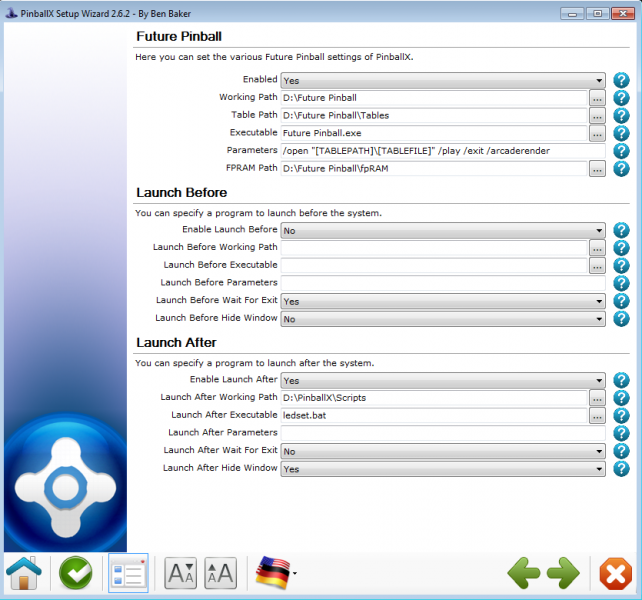Go to previous page with green left arrow
This screenshot has height=600, width=642.
pyautogui.click(x=523, y=573)
